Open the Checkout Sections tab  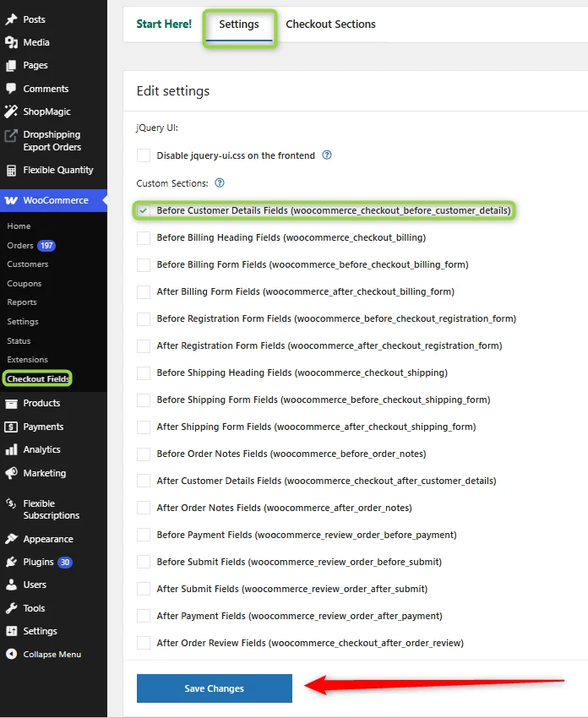click(x=330, y=24)
